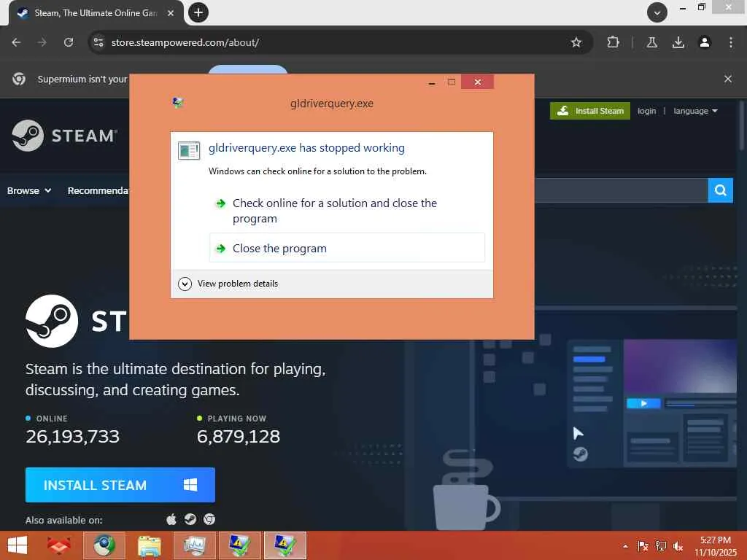Open the browser three-dot menu
The width and height of the screenshot is (747, 560).
point(731,42)
